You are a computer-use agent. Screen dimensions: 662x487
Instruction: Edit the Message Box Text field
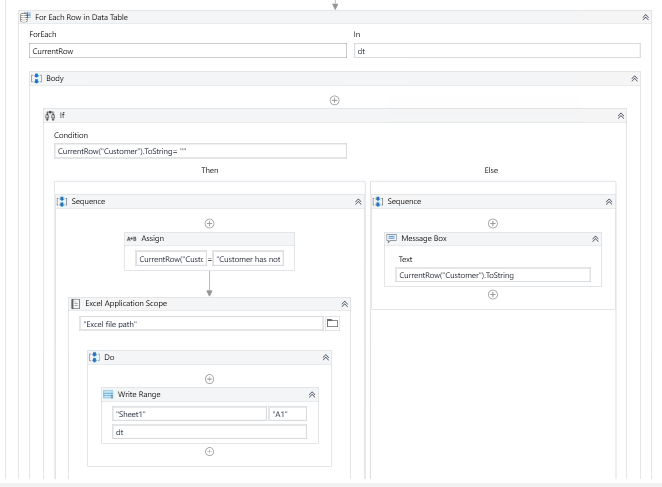[x=493, y=275]
